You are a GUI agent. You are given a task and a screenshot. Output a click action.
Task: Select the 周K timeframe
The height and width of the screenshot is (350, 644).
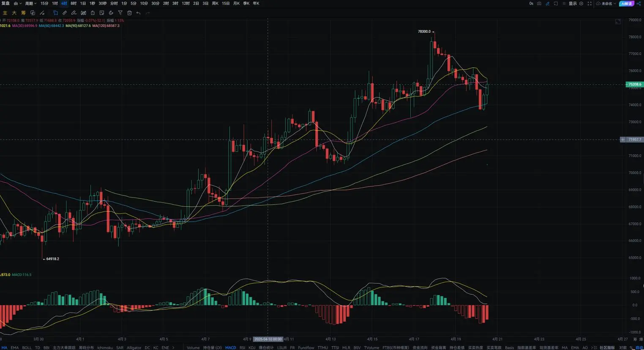tap(215, 3)
